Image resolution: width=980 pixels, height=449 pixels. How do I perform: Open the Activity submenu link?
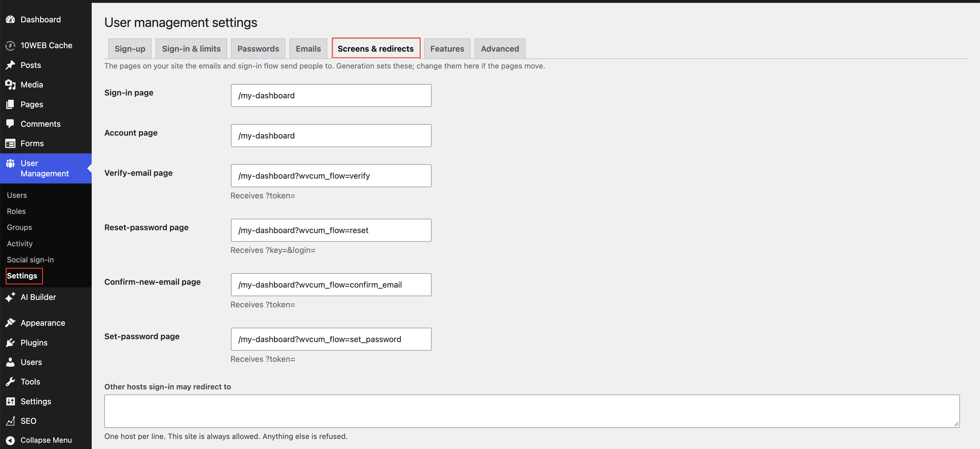pyautogui.click(x=20, y=243)
